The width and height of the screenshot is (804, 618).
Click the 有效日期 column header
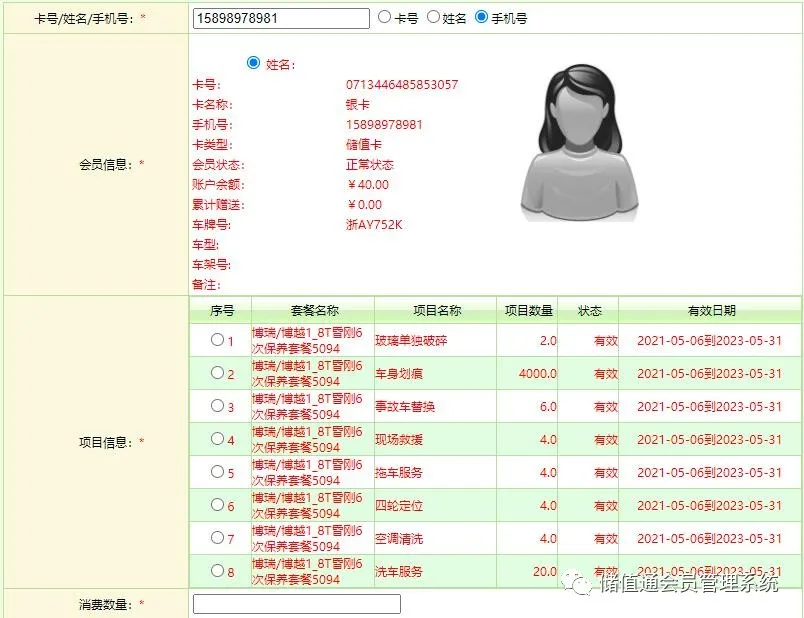click(709, 310)
